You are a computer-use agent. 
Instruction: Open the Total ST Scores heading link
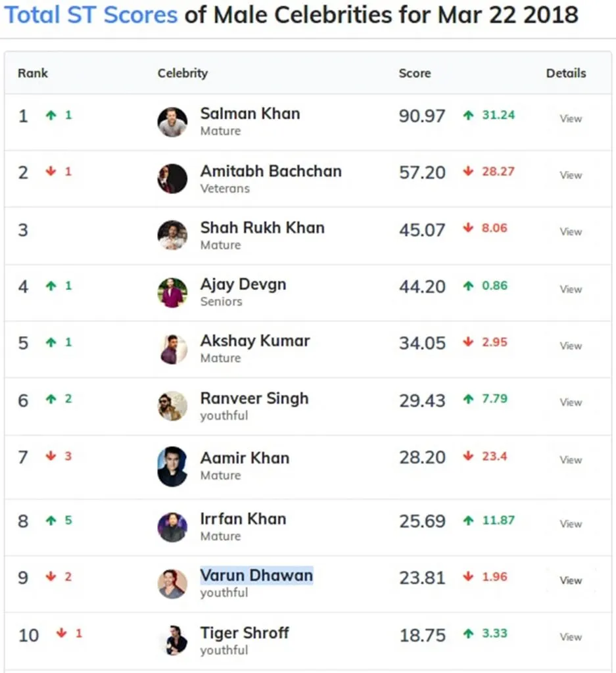pos(91,14)
